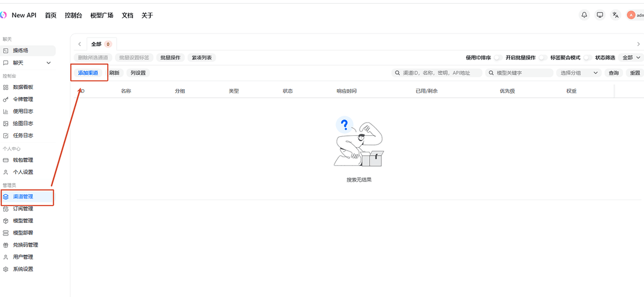This screenshot has width=644, height=297.
Task: Click the 类型 column header
Action: [233, 91]
